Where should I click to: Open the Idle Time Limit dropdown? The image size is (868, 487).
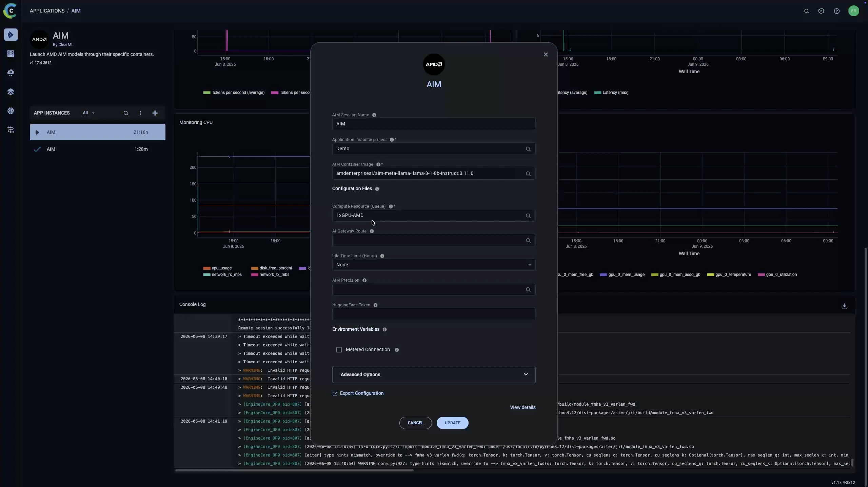434,265
